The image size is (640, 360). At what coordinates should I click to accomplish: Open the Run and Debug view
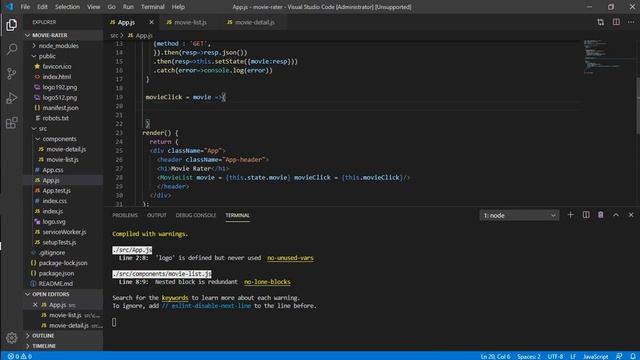11,98
